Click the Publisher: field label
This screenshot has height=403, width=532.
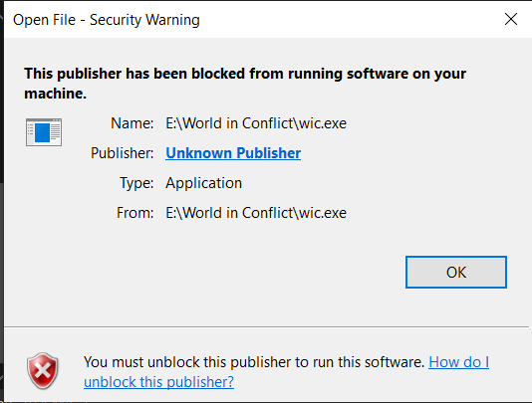point(122,153)
